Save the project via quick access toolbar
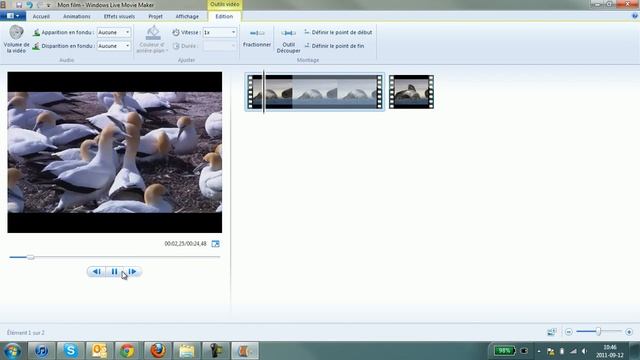The width and height of the screenshot is (640, 360). tap(19, 5)
